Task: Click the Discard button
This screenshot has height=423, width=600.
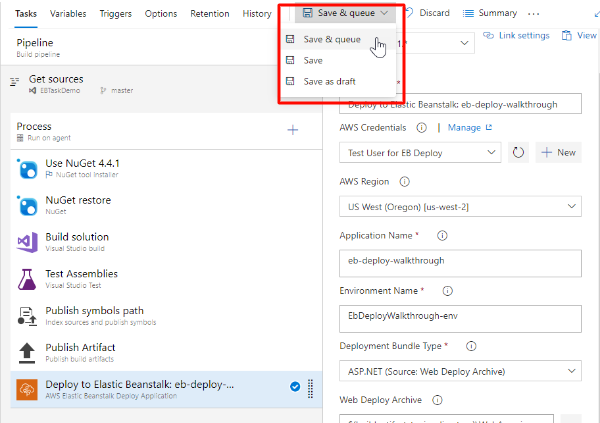Action: (428, 13)
